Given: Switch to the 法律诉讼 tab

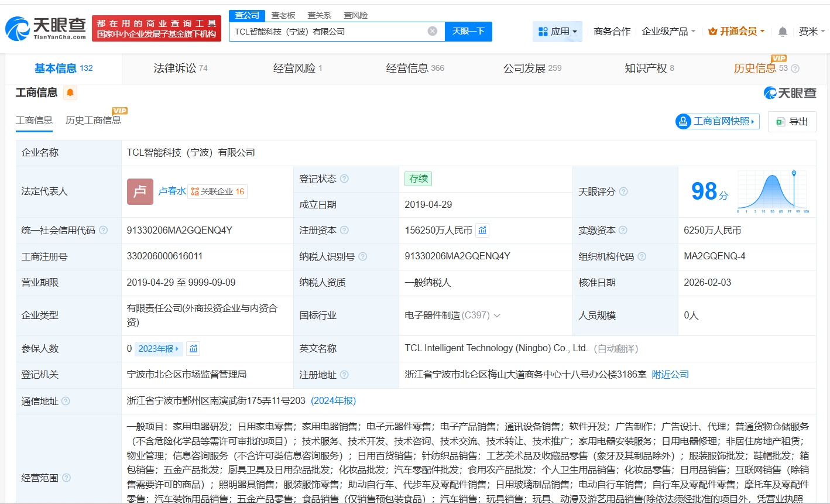Looking at the screenshot, I should (x=180, y=68).
